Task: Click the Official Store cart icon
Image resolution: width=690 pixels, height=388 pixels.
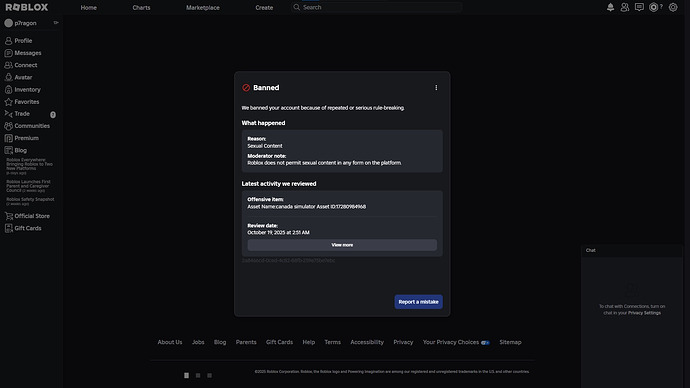Action: click(x=8, y=216)
